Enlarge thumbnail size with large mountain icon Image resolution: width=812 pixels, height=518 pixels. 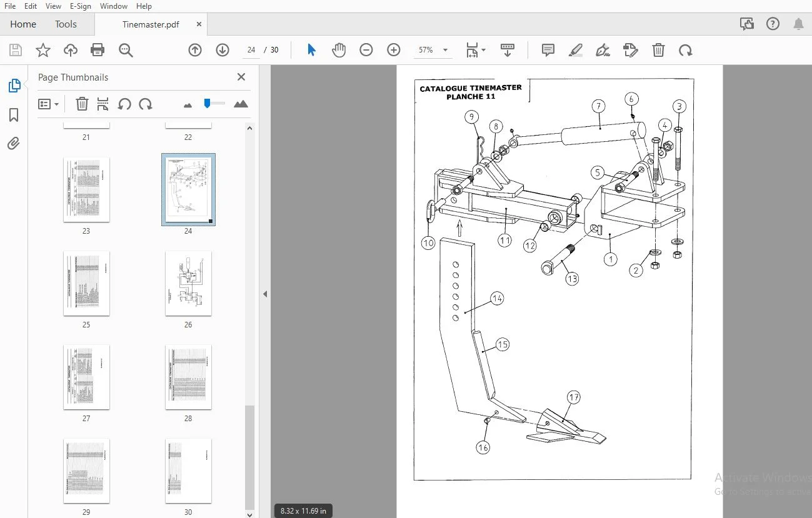(x=241, y=104)
